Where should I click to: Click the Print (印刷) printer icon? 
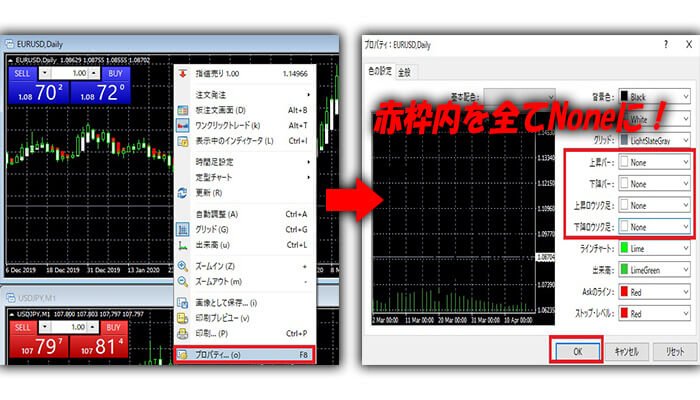coord(183,333)
